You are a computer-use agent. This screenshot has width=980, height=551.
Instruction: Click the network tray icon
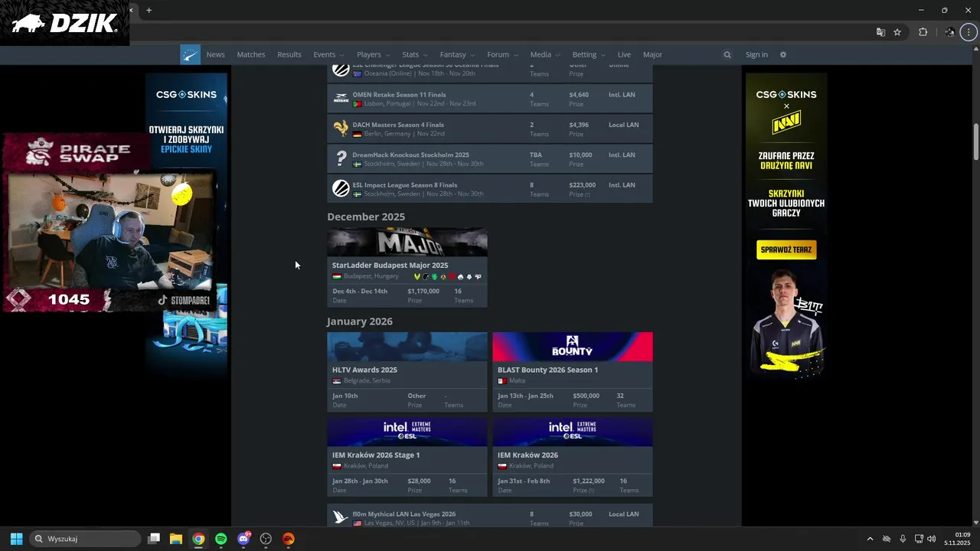tap(919, 539)
